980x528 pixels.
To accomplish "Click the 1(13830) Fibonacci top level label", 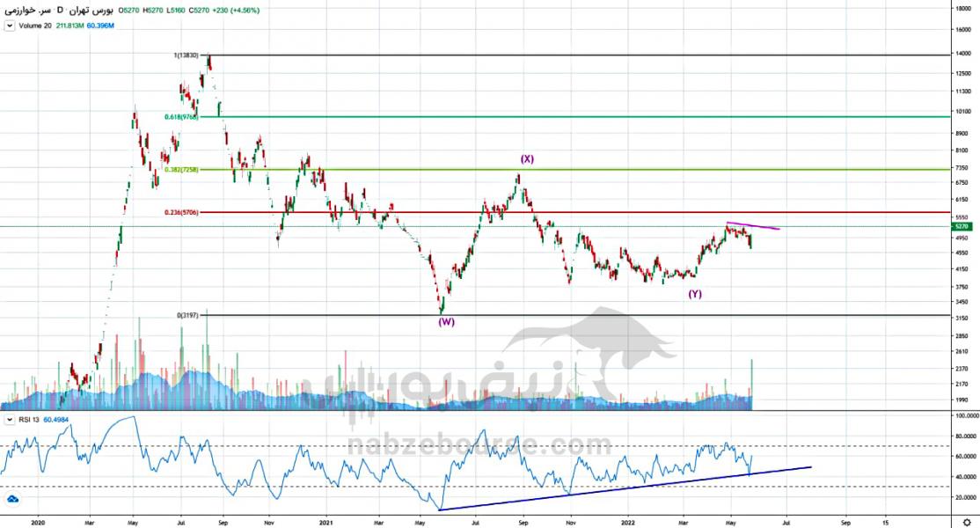I will coord(187,55).
